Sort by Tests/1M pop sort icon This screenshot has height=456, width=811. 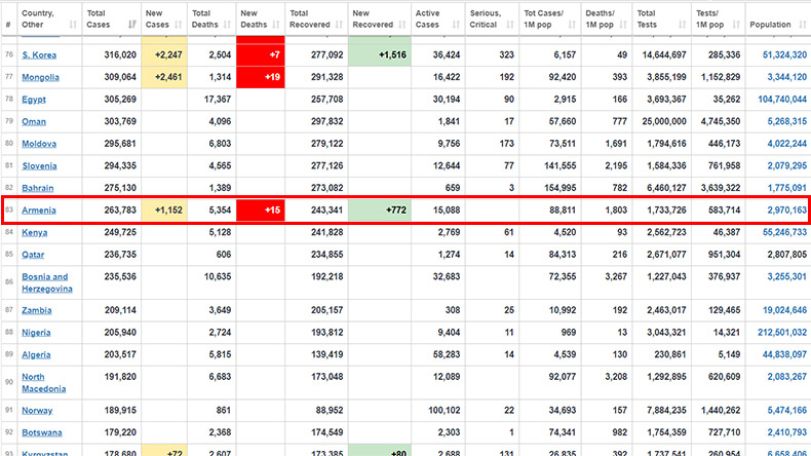coord(736,24)
